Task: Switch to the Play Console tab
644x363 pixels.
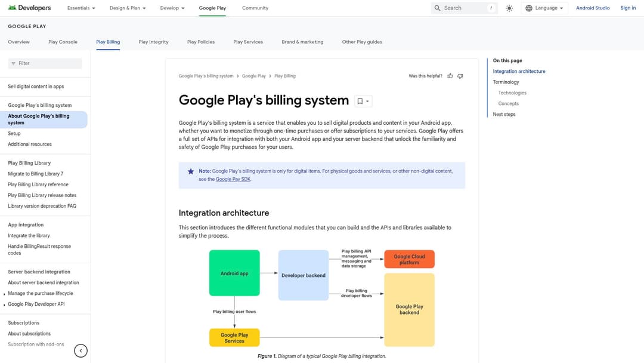Action: [x=63, y=42]
